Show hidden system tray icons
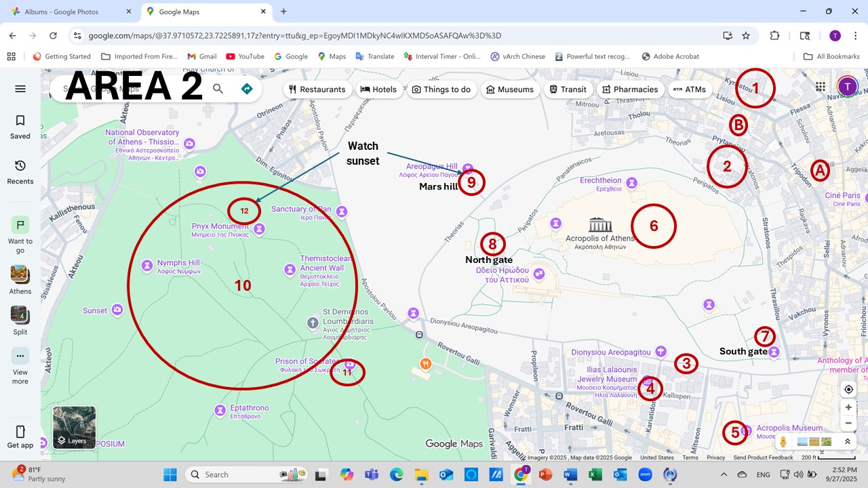Screen dimensions: 868x488 [723, 474]
